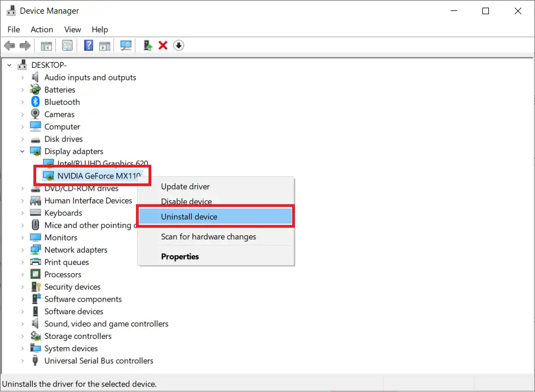This screenshot has height=392, width=535.
Task: Click the Forward arrow toolbar icon
Action: 25,45
